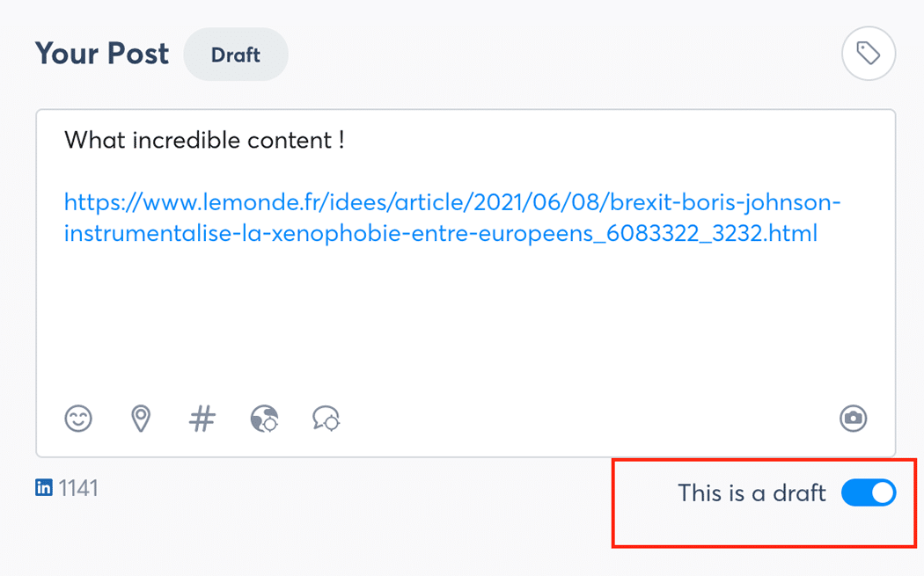This screenshot has height=576, width=924.
Task: Click the tag icon in top-right corner
Action: pos(869,55)
